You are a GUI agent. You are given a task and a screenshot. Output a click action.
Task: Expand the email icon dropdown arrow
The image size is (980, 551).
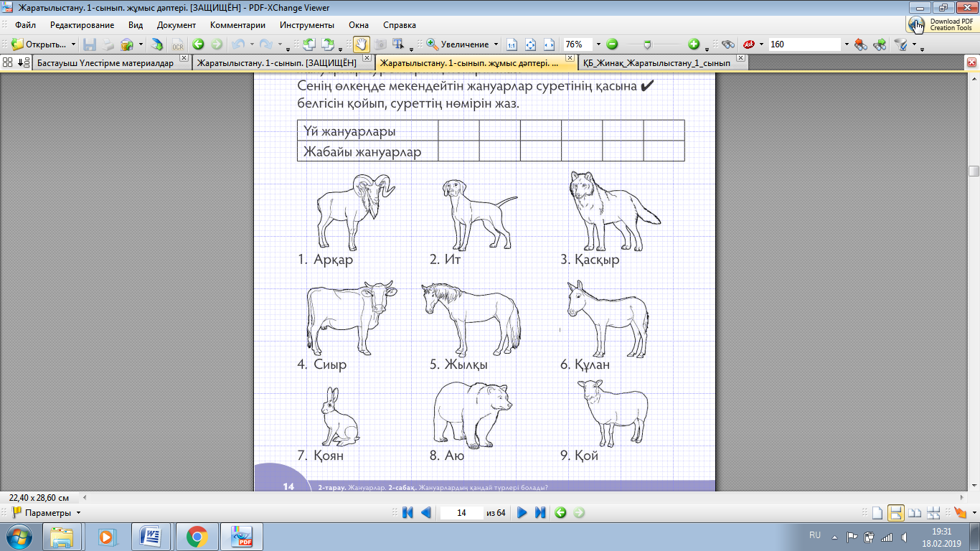click(141, 44)
